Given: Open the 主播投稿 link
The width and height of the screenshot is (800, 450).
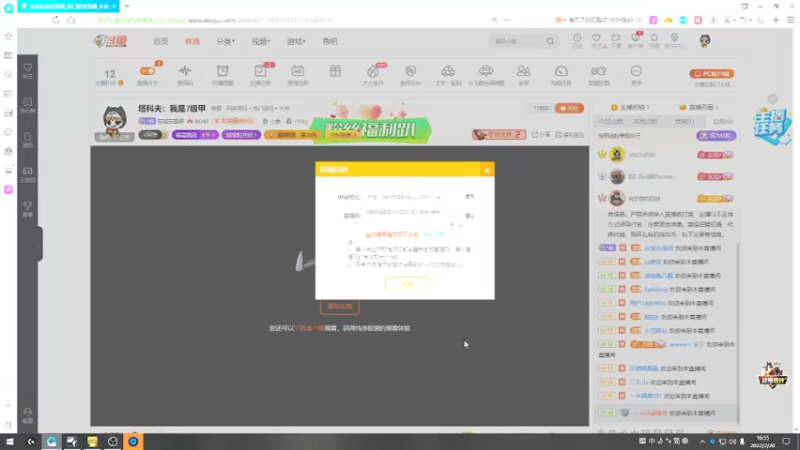Looking at the screenshot, I should click(630, 107).
